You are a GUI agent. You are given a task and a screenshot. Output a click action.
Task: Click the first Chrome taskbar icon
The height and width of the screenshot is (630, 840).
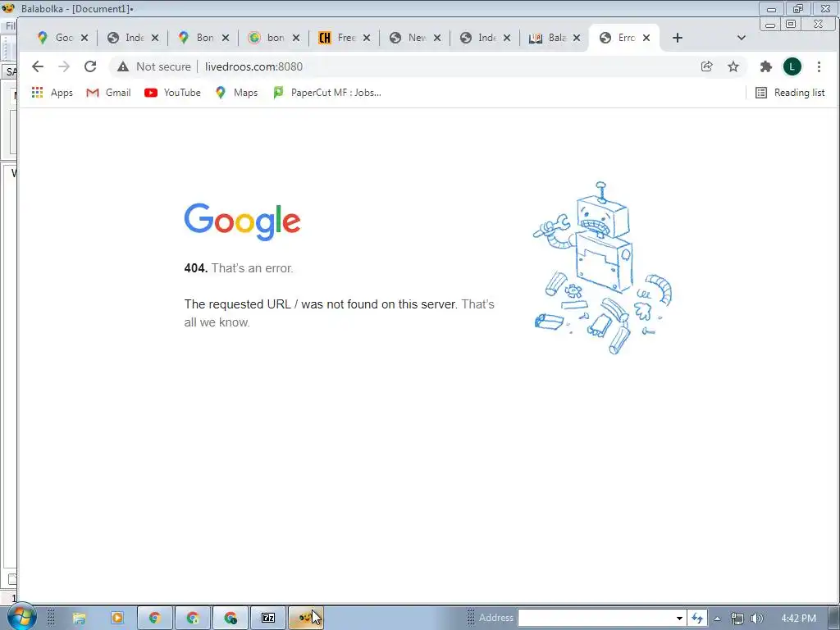(x=155, y=619)
